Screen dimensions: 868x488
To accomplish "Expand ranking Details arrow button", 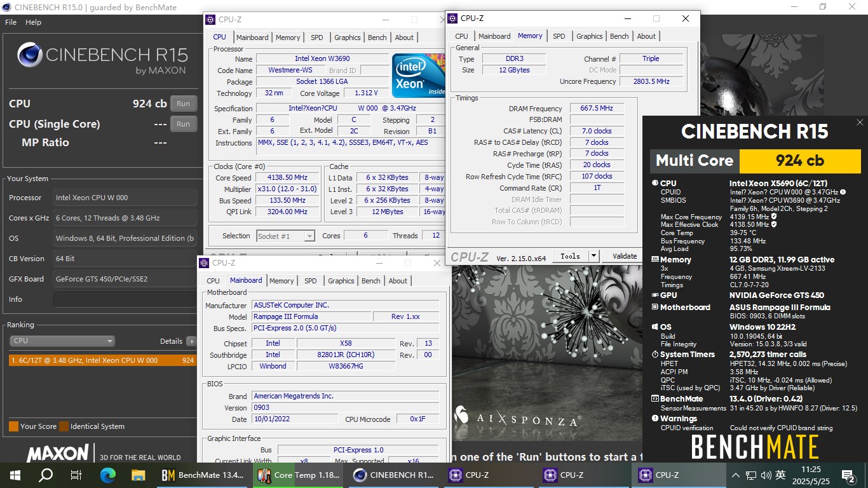I will pyautogui.click(x=191, y=341).
